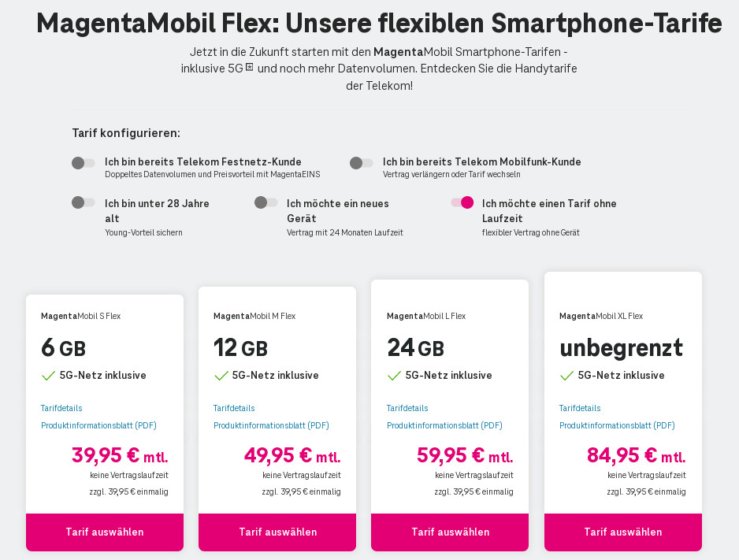Open Produktinformationsblatt PDF for S Flex
Viewport: 739px width, 560px height.
[x=98, y=425]
